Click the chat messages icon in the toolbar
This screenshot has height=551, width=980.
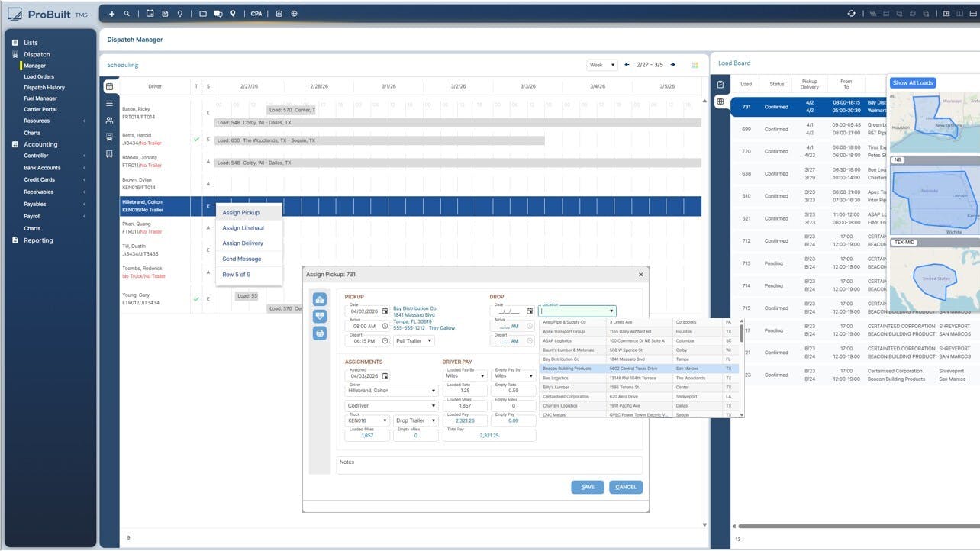[218, 13]
